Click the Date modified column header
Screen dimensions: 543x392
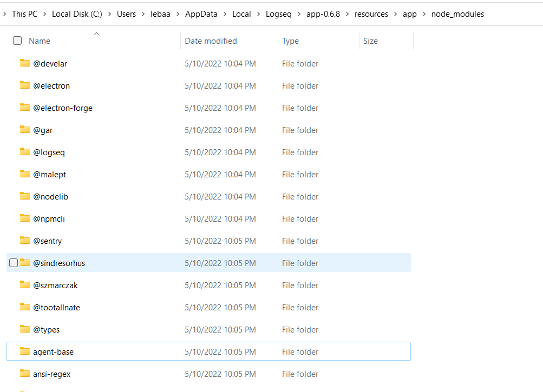pos(211,41)
